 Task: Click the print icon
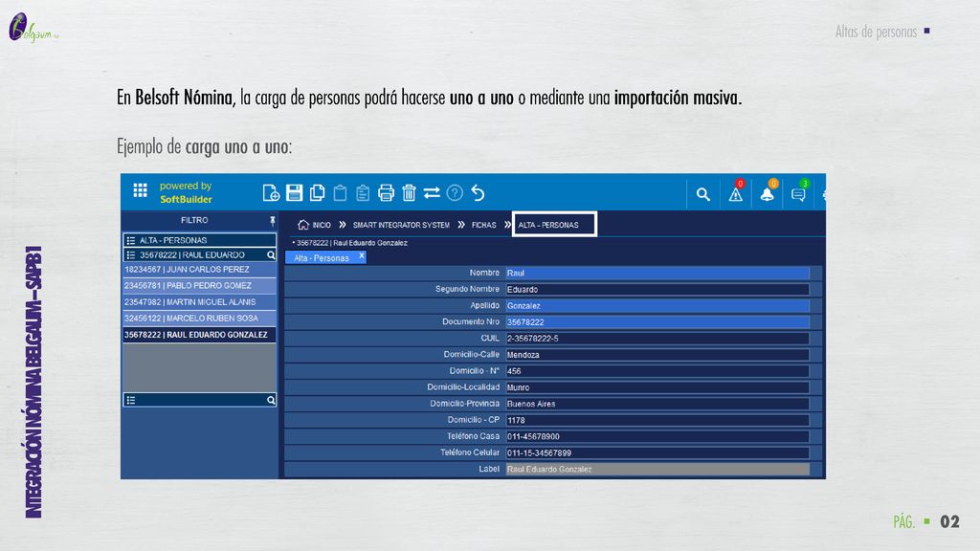(386, 193)
